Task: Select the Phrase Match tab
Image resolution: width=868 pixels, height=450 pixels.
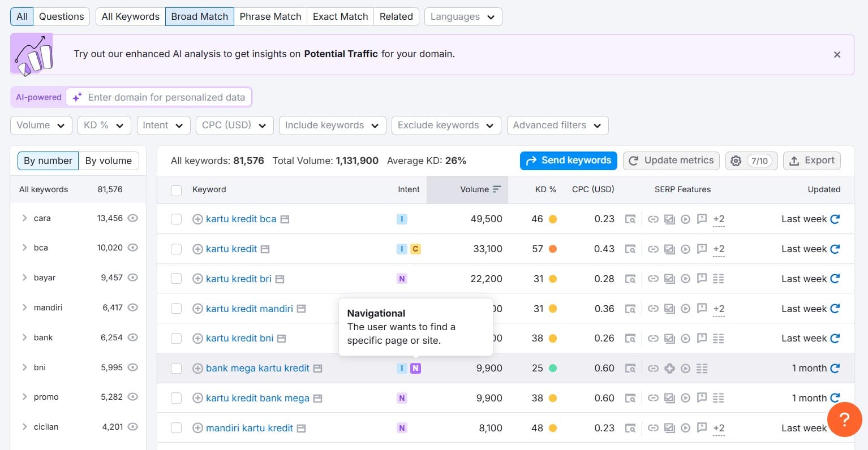Action: click(270, 17)
